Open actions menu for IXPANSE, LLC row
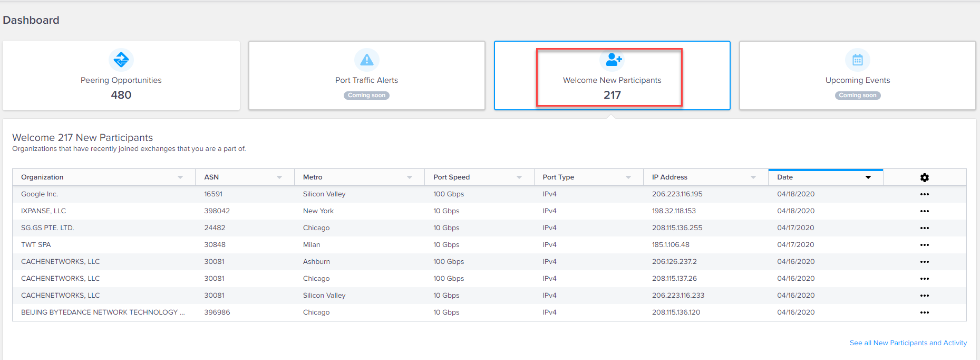Screen dimensions: 980x360 tap(925, 211)
